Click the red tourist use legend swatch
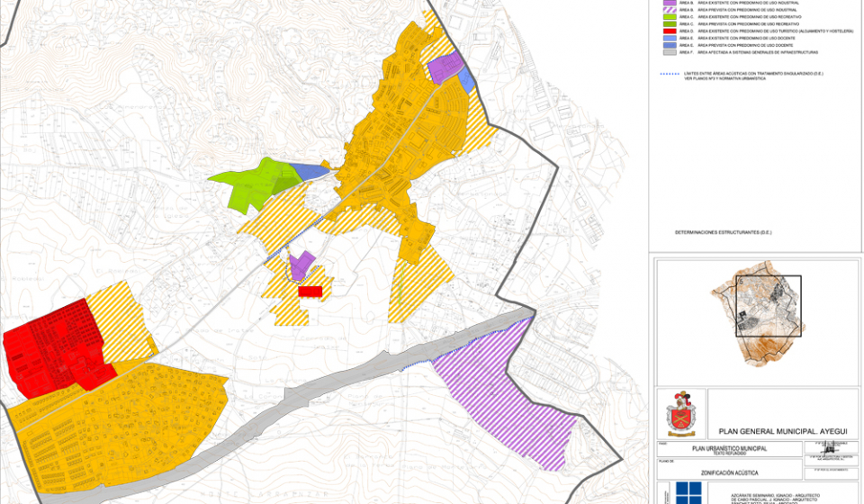 (670, 31)
